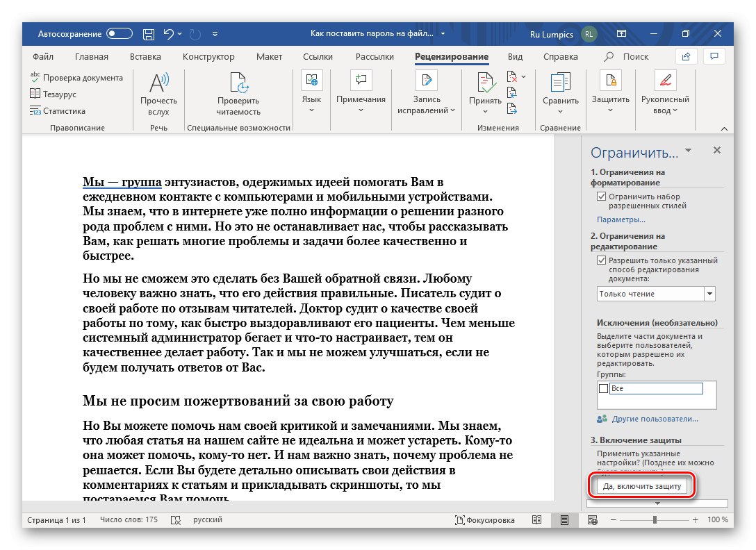Запустить проверку документа (Проверка документа)
Screen dimensions: 756x550
click(x=78, y=77)
